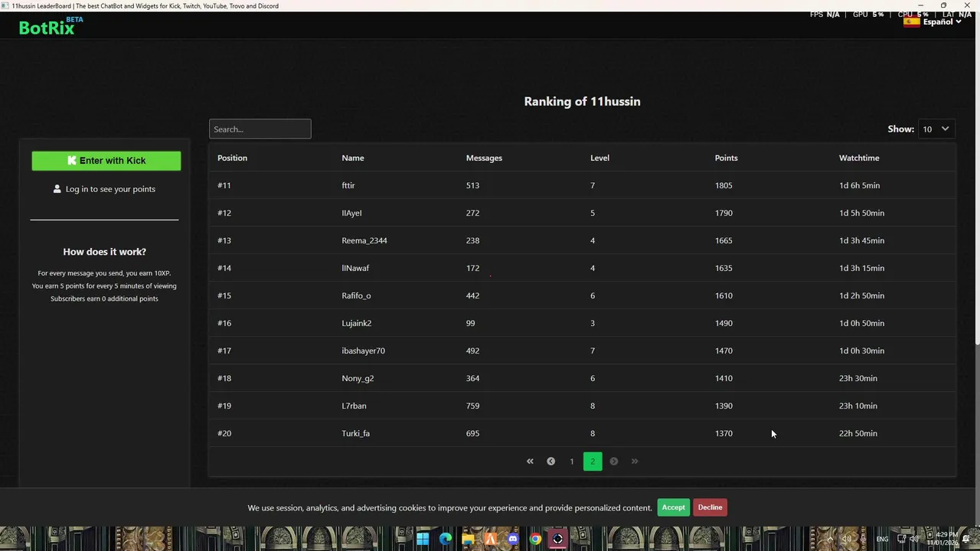This screenshot has height=551, width=980.
Task: Click the Points column header
Action: pos(727,158)
